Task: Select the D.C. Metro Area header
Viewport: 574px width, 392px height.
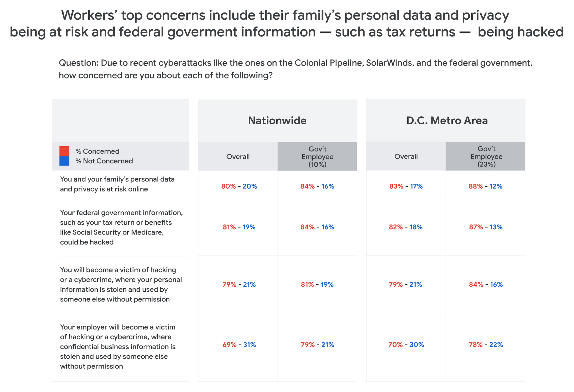Action: 447,120
